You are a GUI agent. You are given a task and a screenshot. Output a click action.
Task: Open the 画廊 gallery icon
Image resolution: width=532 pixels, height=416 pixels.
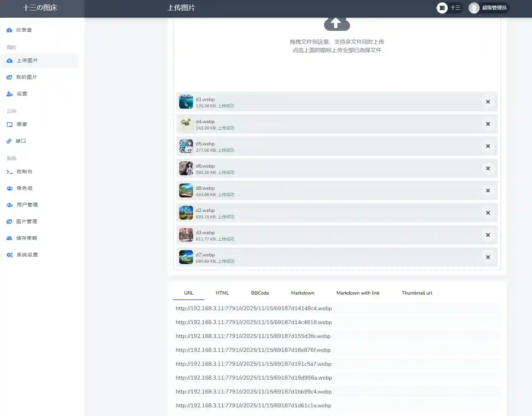tap(9, 124)
